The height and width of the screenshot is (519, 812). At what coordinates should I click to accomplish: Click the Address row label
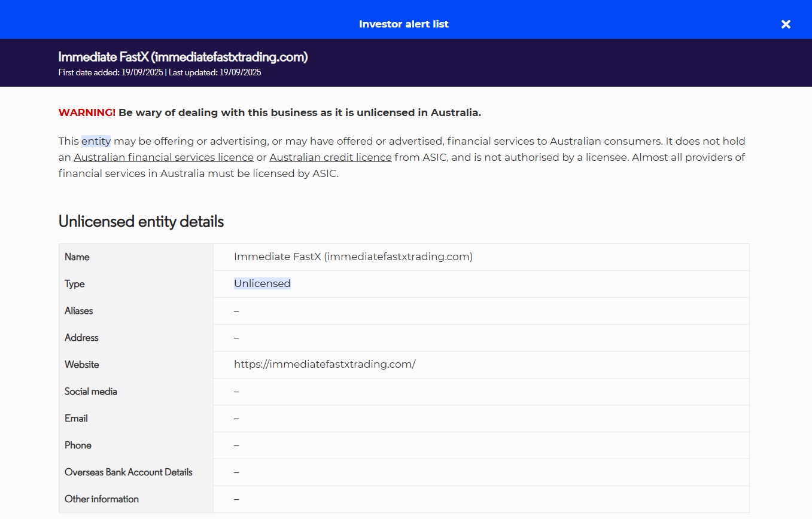(x=81, y=337)
